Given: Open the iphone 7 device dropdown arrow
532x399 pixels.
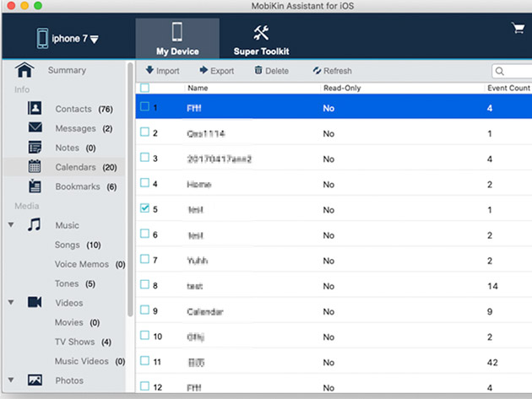Looking at the screenshot, I should click(x=95, y=40).
